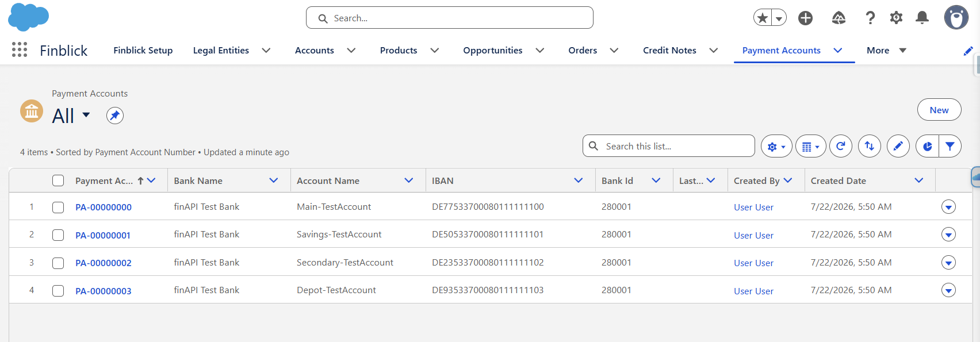Pin this list view
The height and width of the screenshot is (342, 980).
point(115,116)
